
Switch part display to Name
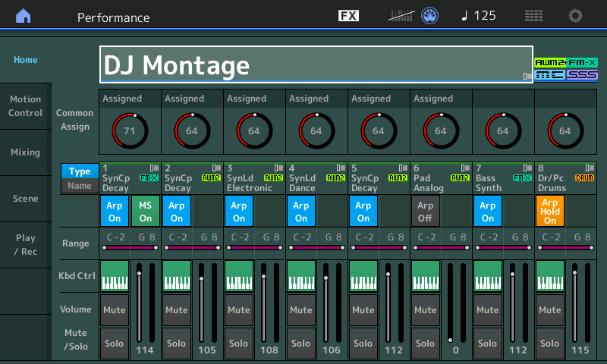(80, 186)
